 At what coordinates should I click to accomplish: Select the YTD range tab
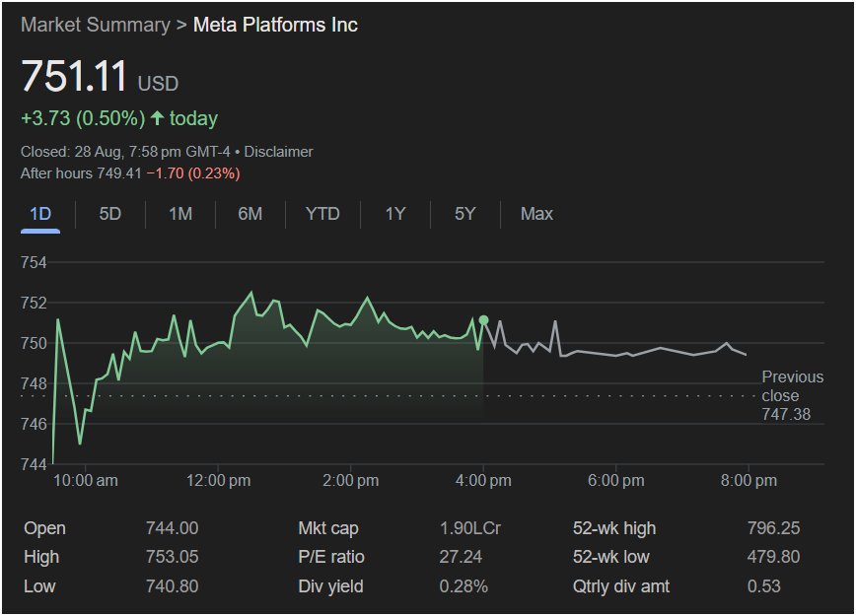tap(322, 214)
